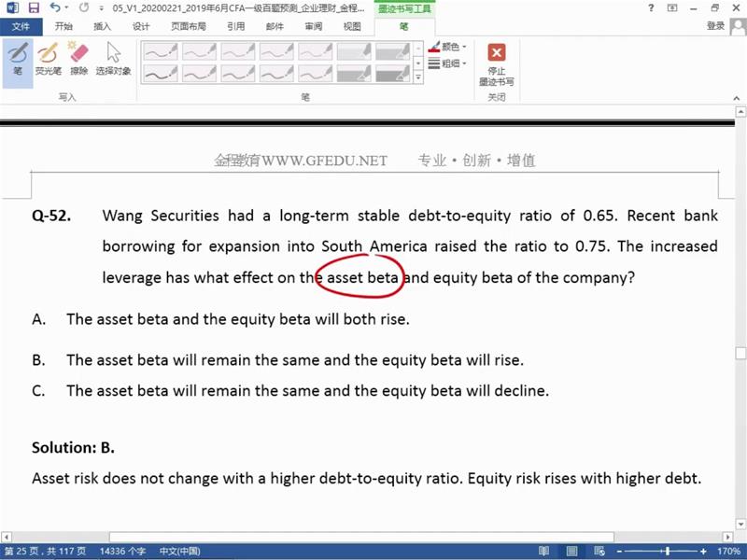Click answer option C equity beta will decline
Image resolution: width=747 pixels, height=560 pixels.
pos(290,391)
